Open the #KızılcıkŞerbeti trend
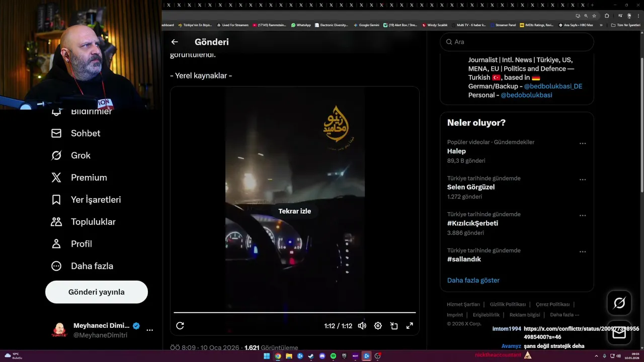The width and height of the screenshot is (644, 362). pyautogui.click(x=472, y=223)
